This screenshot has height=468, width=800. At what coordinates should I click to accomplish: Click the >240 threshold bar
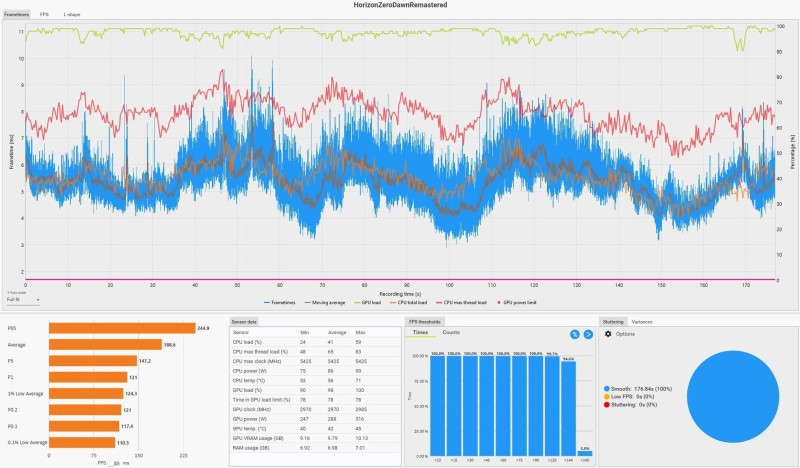coord(585,453)
